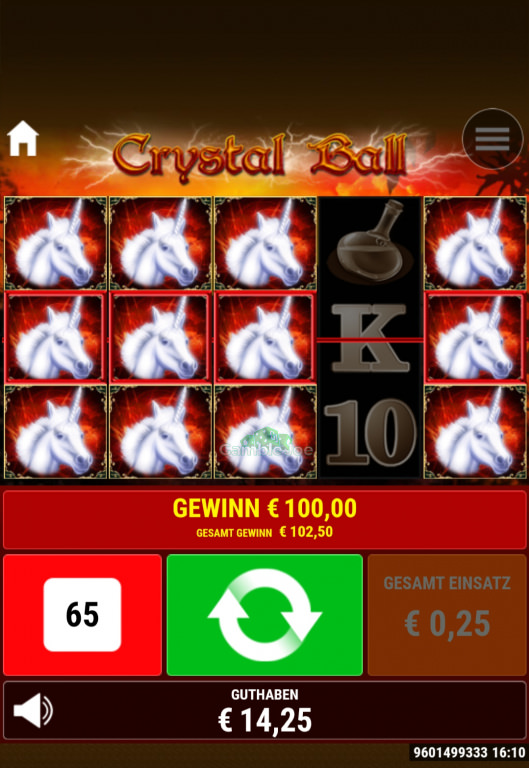529x768 pixels.
Task: Click the red autoplay button showing 65
Action: click(82, 615)
